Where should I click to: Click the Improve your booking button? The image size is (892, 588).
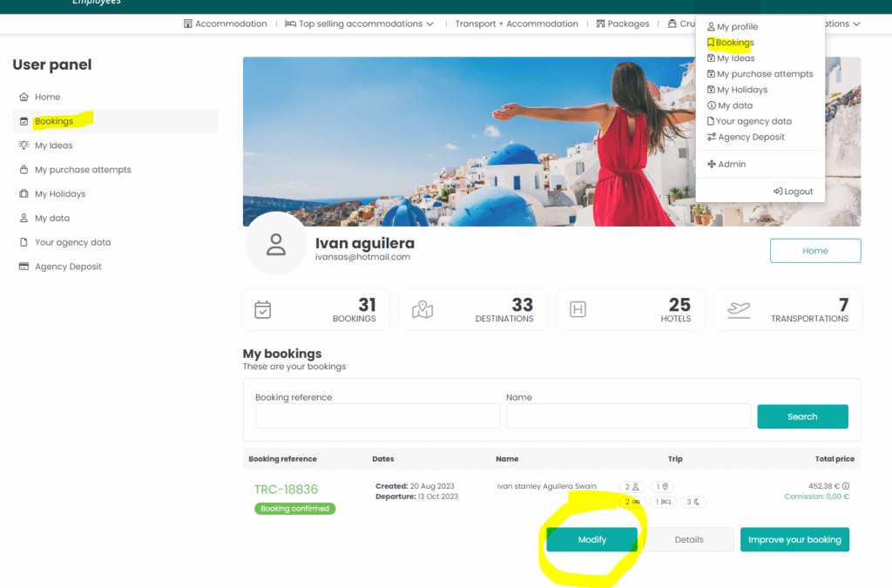pos(794,540)
